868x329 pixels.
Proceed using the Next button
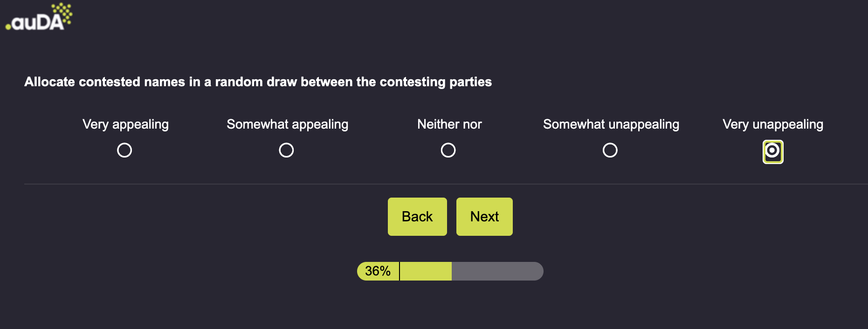484,217
